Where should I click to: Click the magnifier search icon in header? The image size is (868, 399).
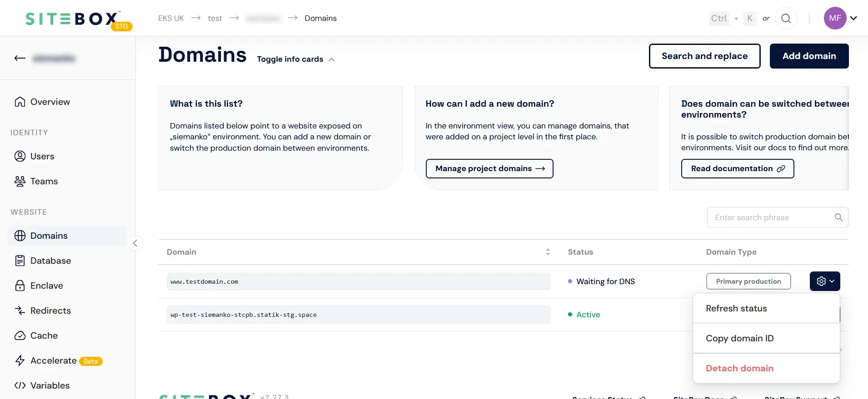(786, 18)
